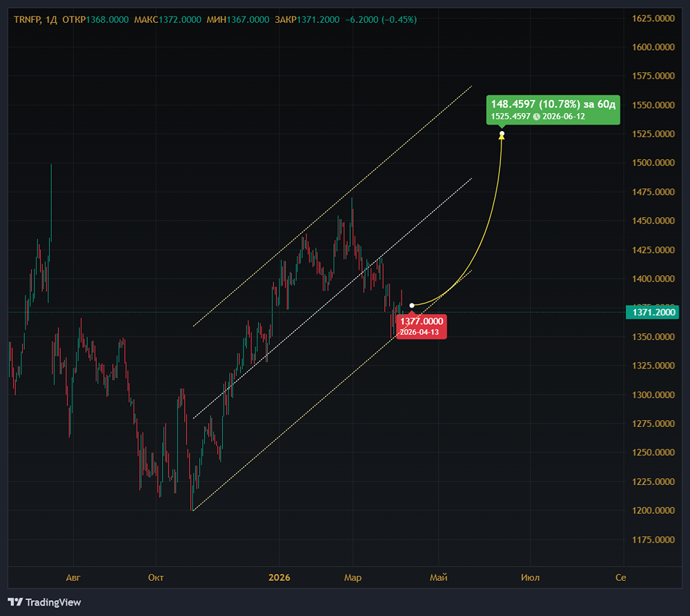Click the 1575.0000 price axis label
Image resolution: width=690 pixels, height=616 pixels.
(653, 76)
